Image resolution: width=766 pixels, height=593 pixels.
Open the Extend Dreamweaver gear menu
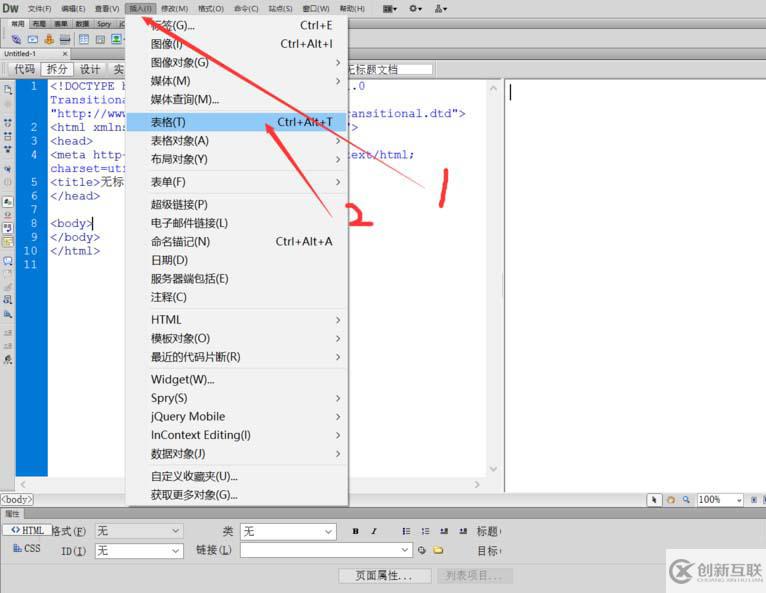pos(415,8)
